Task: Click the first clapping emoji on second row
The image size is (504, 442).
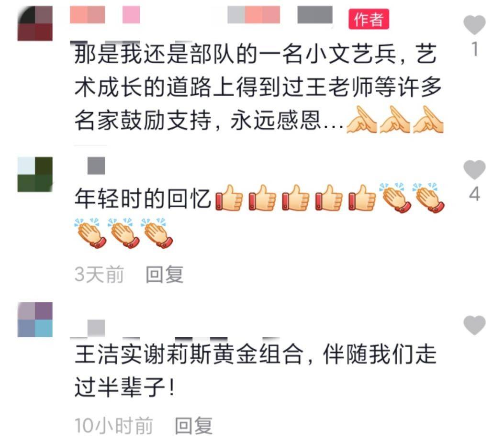Action: [90, 233]
